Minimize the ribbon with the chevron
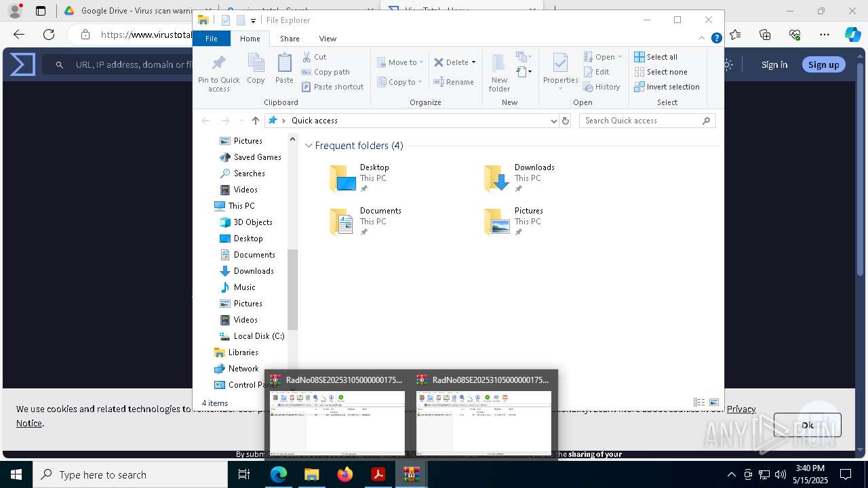 tap(703, 39)
